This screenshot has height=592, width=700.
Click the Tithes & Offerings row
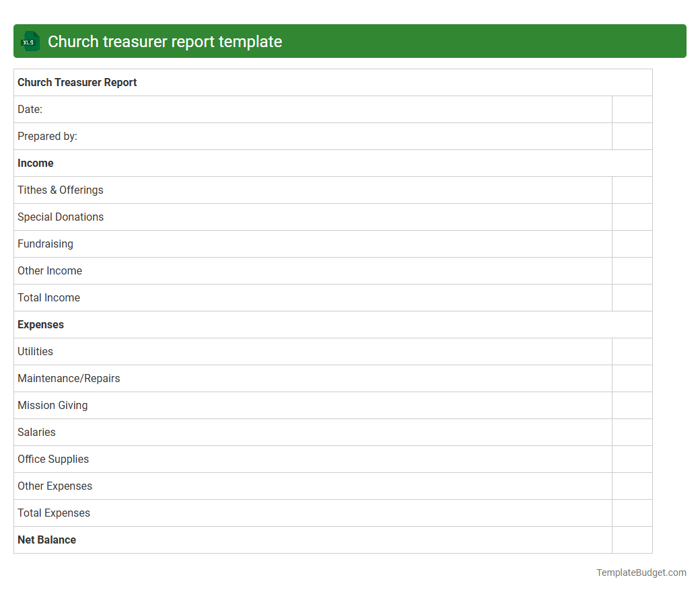pyautogui.click(x=60, y=190)
